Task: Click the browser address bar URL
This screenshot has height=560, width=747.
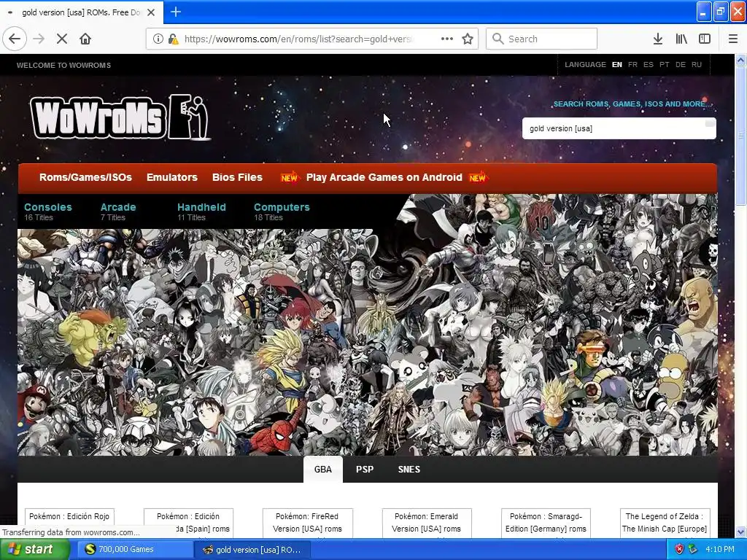Action: (x=298, y=39)
